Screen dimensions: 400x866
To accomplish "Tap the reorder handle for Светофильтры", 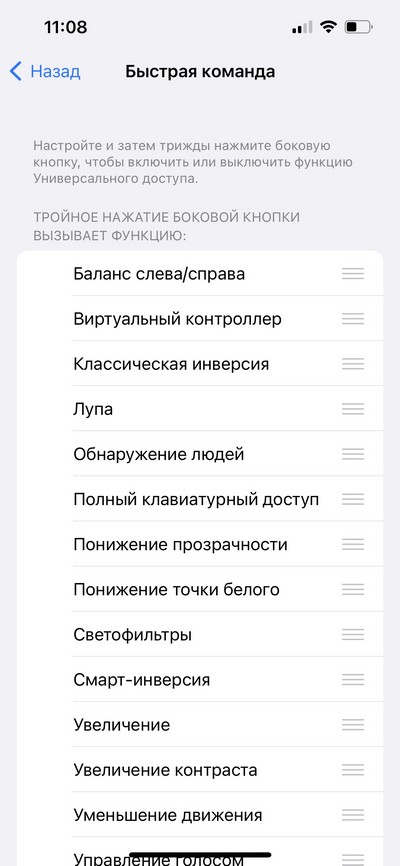I will [x=352, y=635].
